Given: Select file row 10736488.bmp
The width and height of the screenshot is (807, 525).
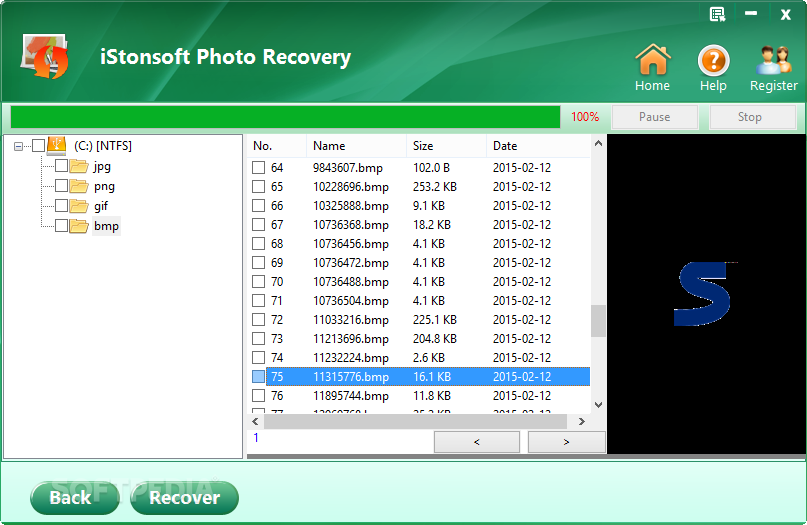Looking at the screenshot, I should pos(420,282).
